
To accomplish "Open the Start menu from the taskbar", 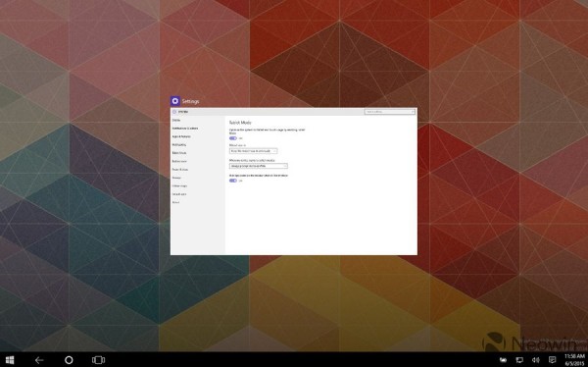I will click(10, 360).
